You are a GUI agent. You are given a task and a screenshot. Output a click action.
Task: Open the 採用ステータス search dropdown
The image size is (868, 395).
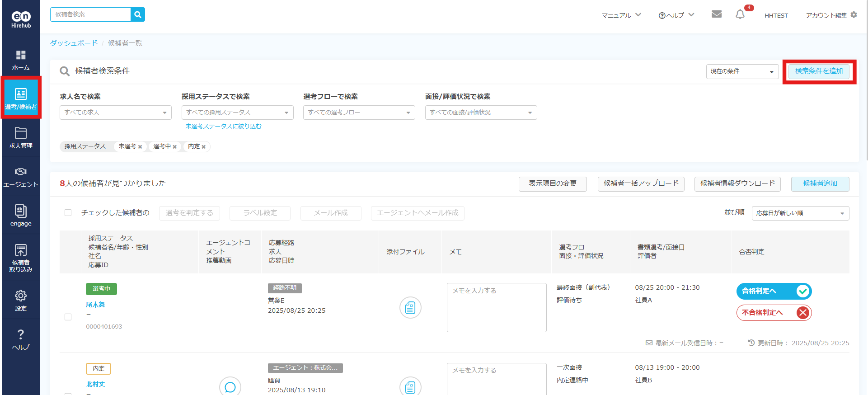(237, 113)
